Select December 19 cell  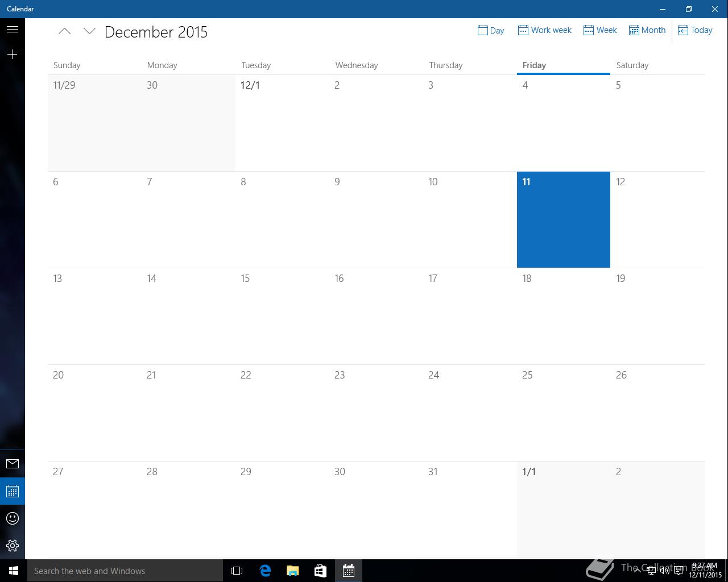[657, 316]
